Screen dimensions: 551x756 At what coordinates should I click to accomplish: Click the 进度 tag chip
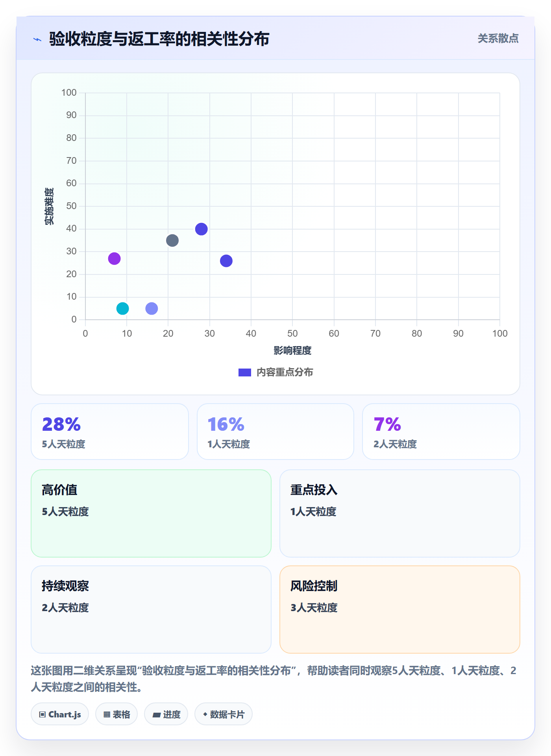click(x=166, y=714)
